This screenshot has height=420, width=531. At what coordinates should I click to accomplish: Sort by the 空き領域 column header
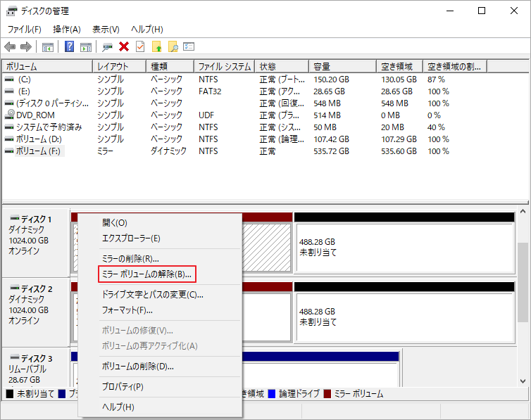[x=400, y=67]
